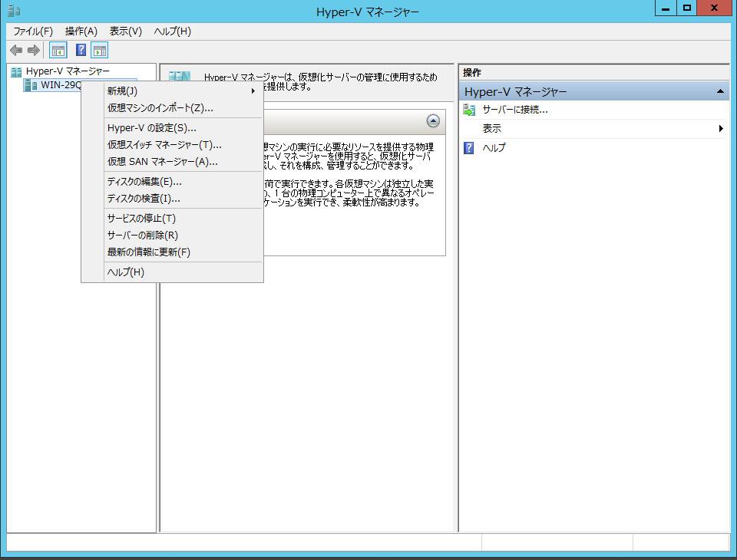Click 表示 in the actions pane
737x560 pixels.
pyautogui.click(x=491, y=129)
